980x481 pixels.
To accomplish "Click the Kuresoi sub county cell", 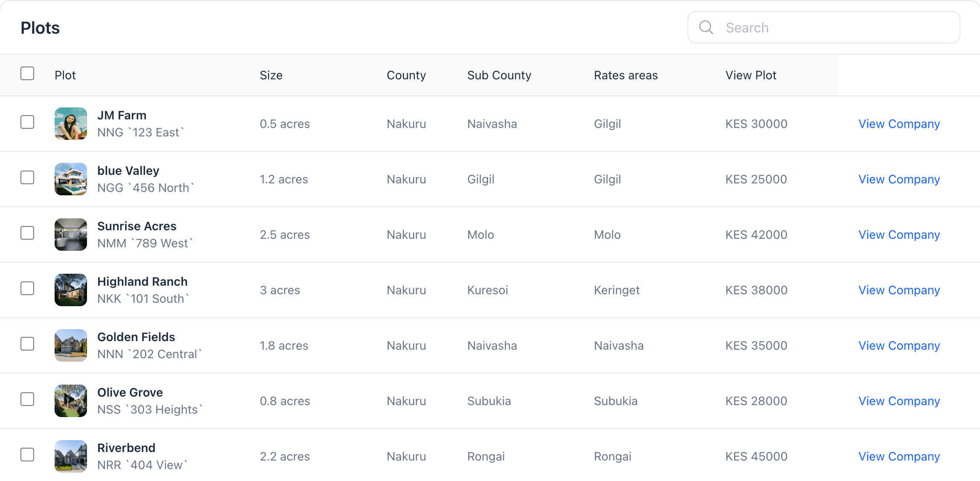I will tap(488, 290).
